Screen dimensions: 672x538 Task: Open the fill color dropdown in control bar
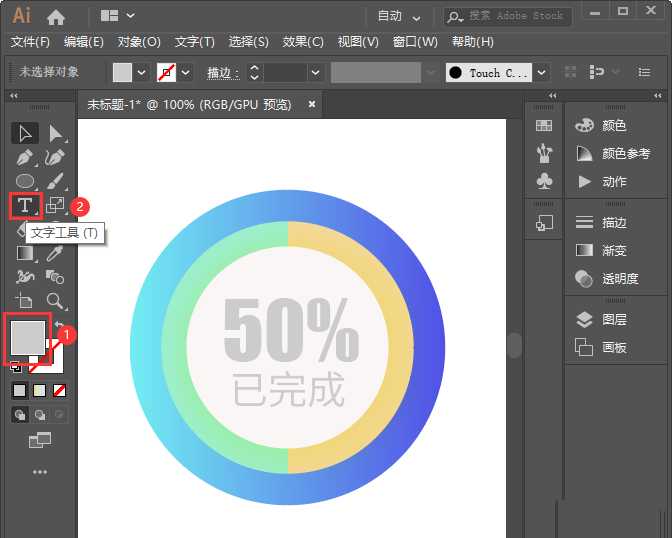141,73
